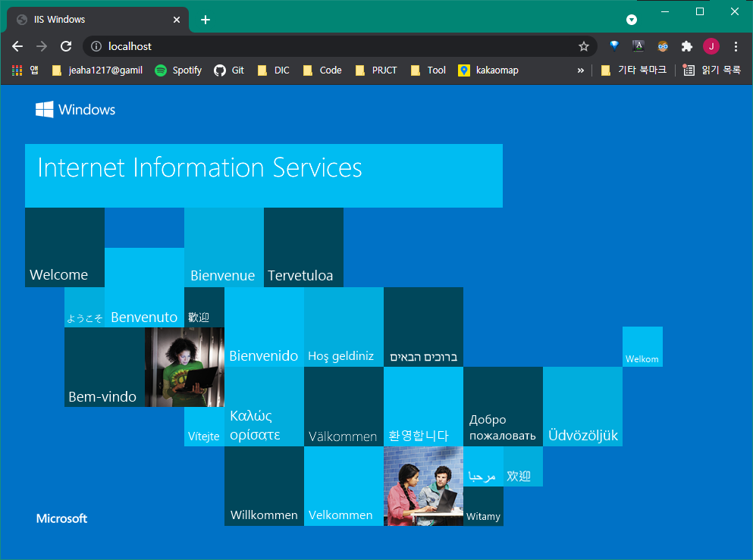753x560 pixels.
Task: Expand hidden bookmarks with the double chevron
Action: pos(581,70)
